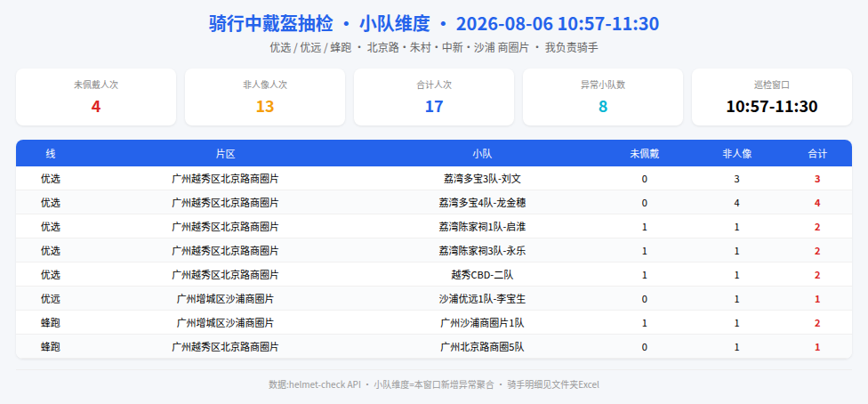
Task: Click the subtitle line mentioning 我负责骑手
Action: [x=434, y=48]
